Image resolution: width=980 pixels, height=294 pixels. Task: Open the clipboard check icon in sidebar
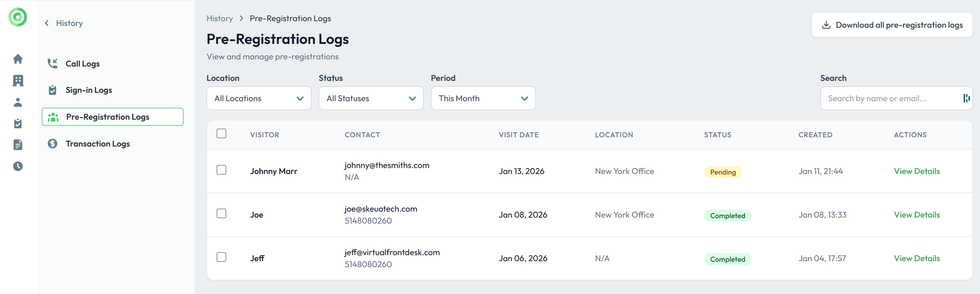18,123
